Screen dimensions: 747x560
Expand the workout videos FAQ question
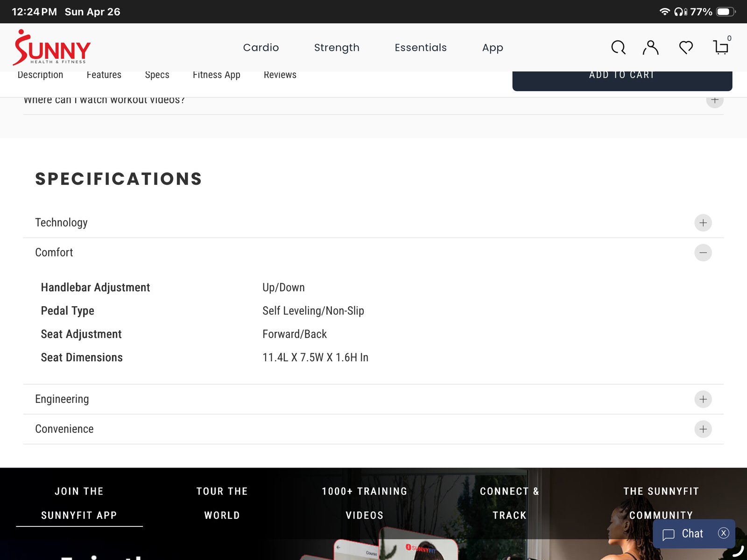(714, 100)
